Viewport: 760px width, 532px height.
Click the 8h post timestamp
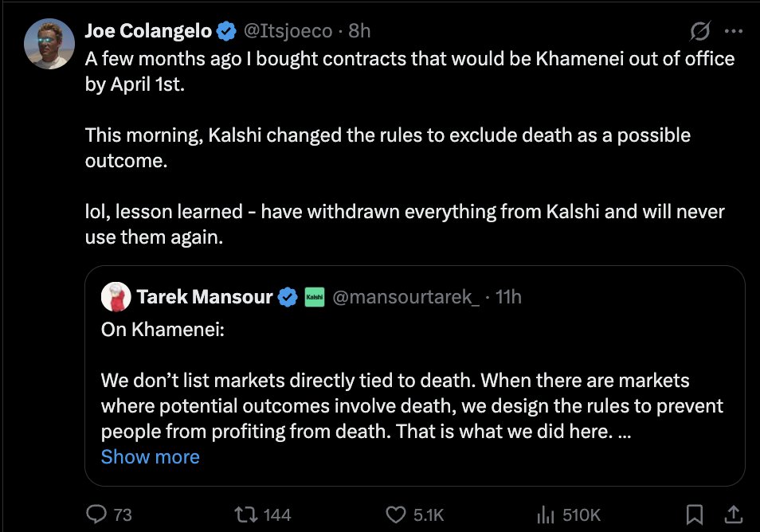[359, 31]
